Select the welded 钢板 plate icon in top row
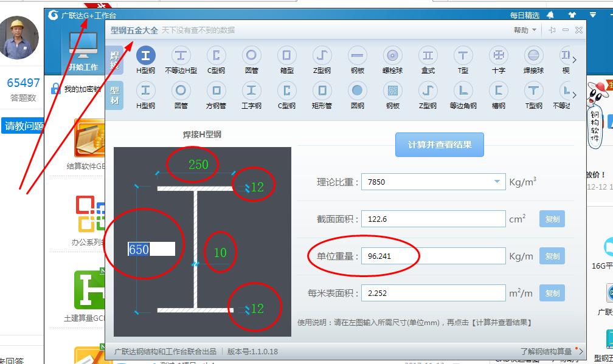Viewport: 613px width, 364px height. pos(358,55)
